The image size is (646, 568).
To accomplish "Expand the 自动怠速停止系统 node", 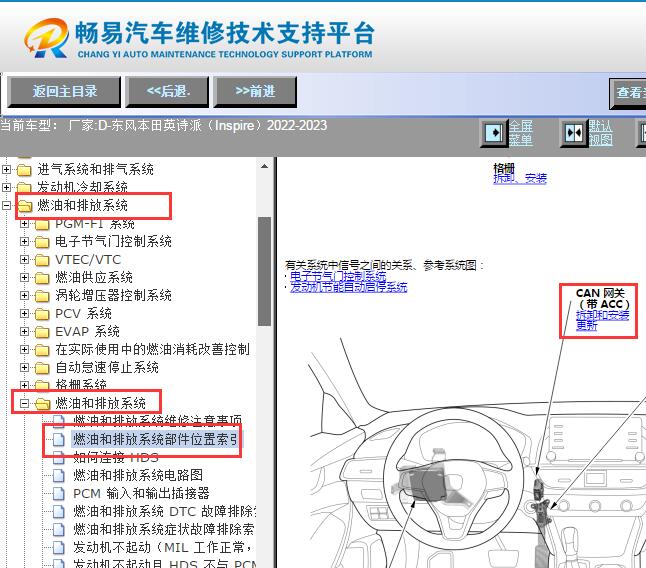I will (25, 367).
